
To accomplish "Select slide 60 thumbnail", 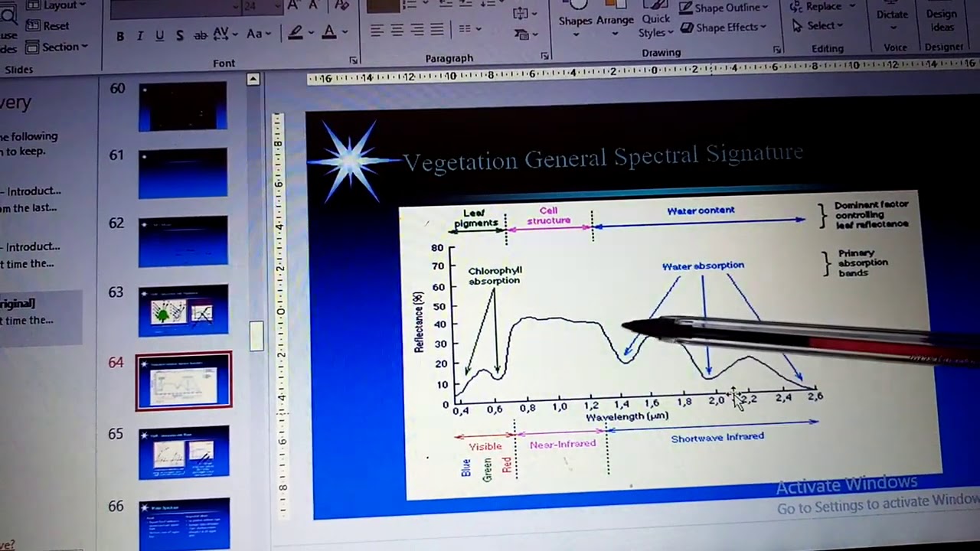I will click(x=183, y=106).
